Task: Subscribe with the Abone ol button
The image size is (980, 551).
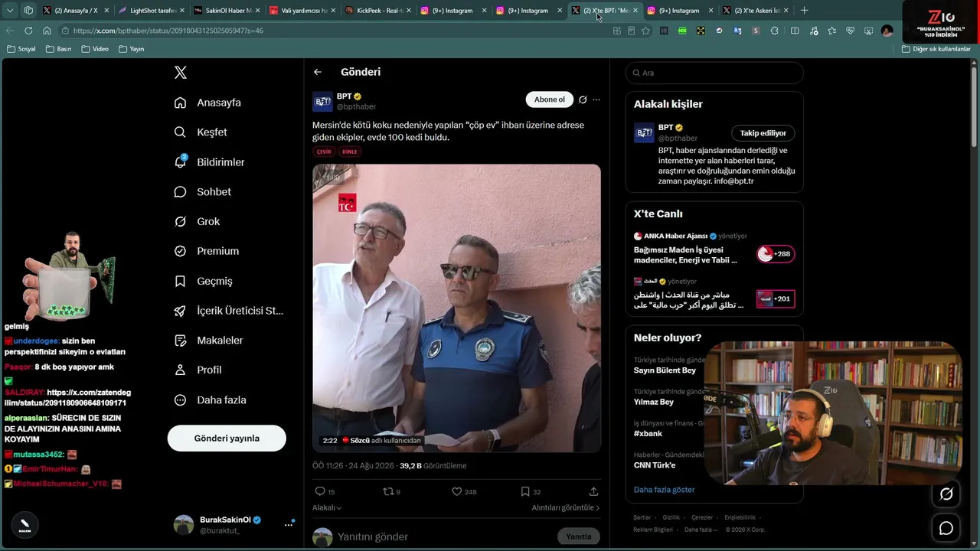Action: point(550,99)
